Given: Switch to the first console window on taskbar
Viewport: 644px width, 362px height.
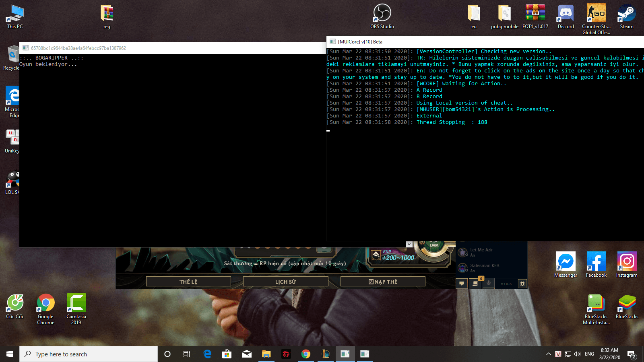Looking at the screenshot, I should pyautogui.click(x=345, y=354).
